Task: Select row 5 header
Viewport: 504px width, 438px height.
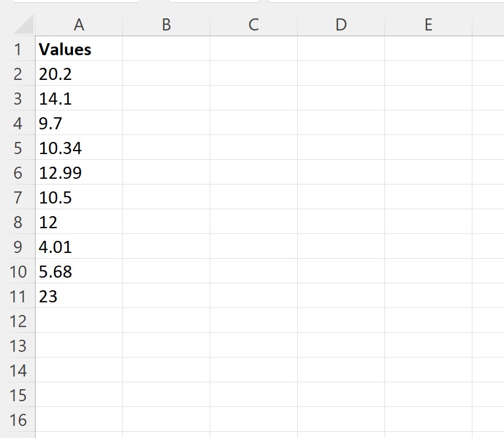Action: coord(19,148)
